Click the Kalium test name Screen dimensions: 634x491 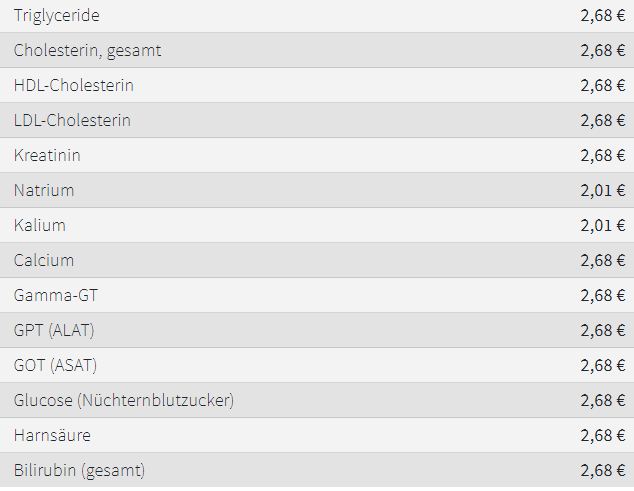(x=40, y=226)
